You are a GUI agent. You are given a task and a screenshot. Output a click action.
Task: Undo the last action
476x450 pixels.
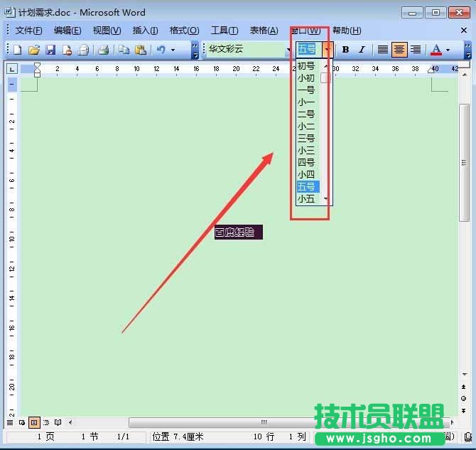point(161,50)
